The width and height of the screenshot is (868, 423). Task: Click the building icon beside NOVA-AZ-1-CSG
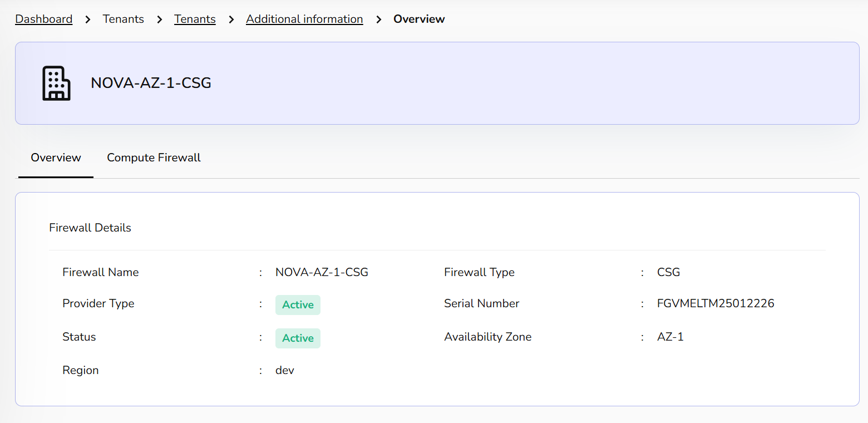point(56,83)
